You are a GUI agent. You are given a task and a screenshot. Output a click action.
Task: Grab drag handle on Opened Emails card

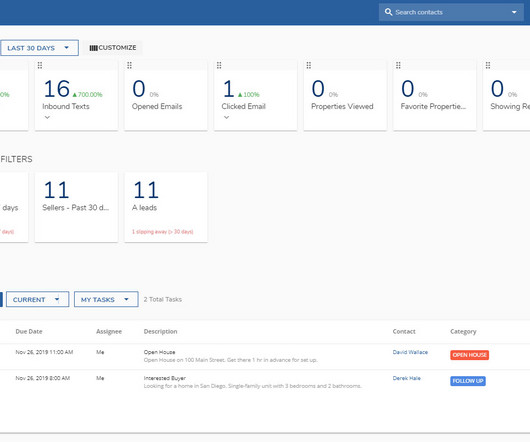129,65
